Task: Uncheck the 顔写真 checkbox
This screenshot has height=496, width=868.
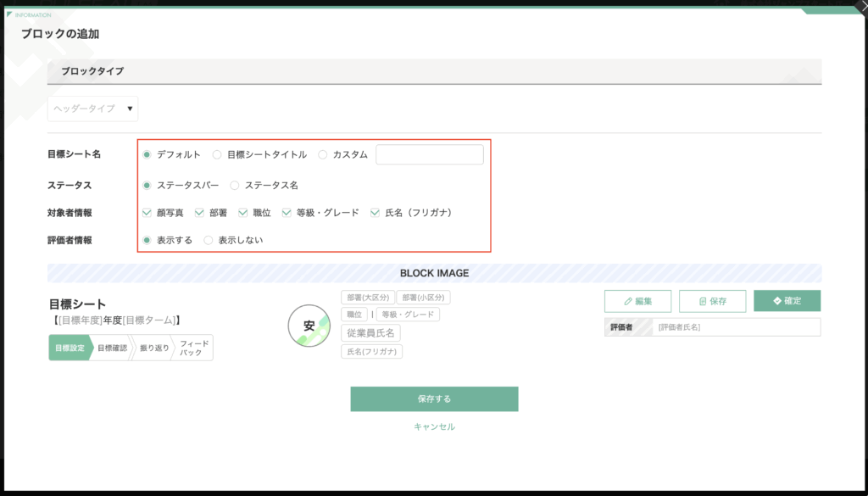Action: coord(147,213)
